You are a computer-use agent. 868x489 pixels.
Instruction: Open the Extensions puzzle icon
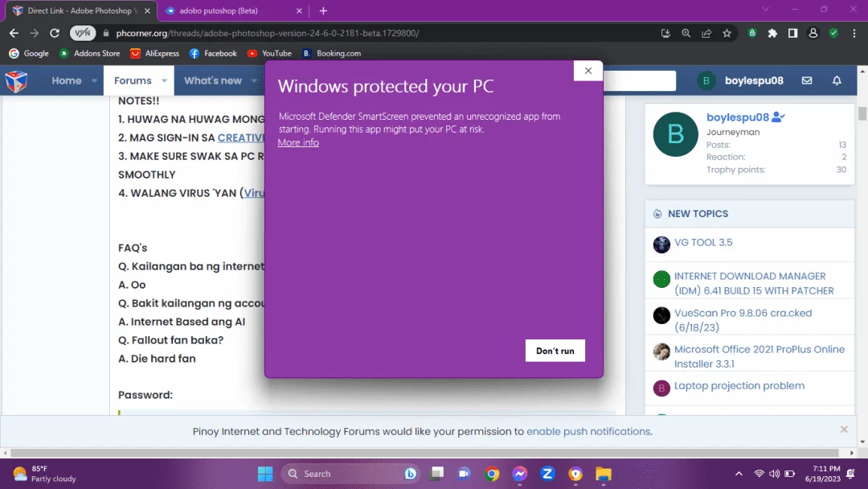pos(772,33)
